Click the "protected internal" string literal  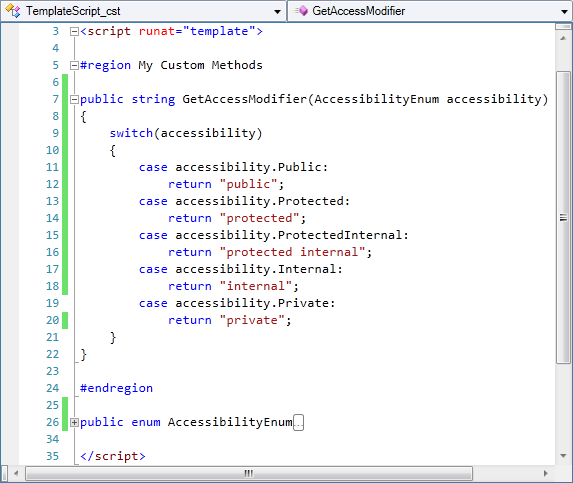292,252
